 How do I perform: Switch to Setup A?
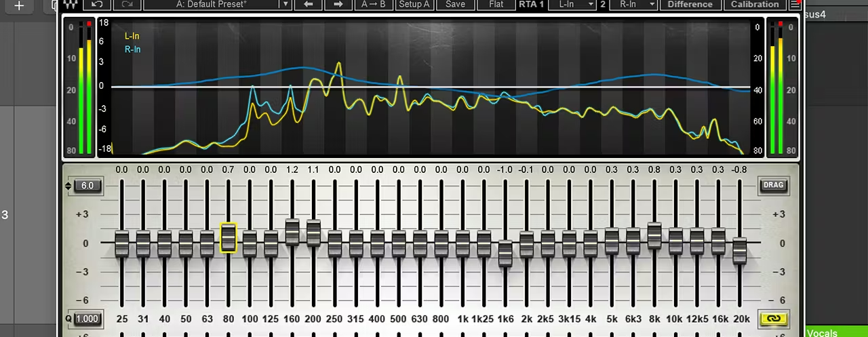[414, 4]
